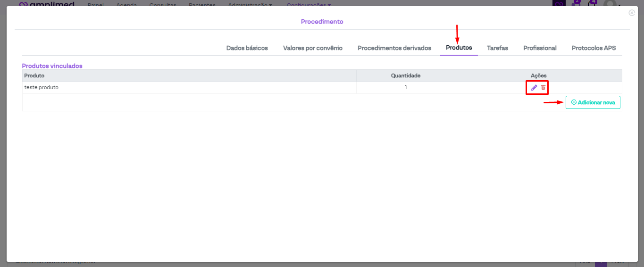Select the Produtos tab
Screen dimensions: 644x267
click(459, 48)
